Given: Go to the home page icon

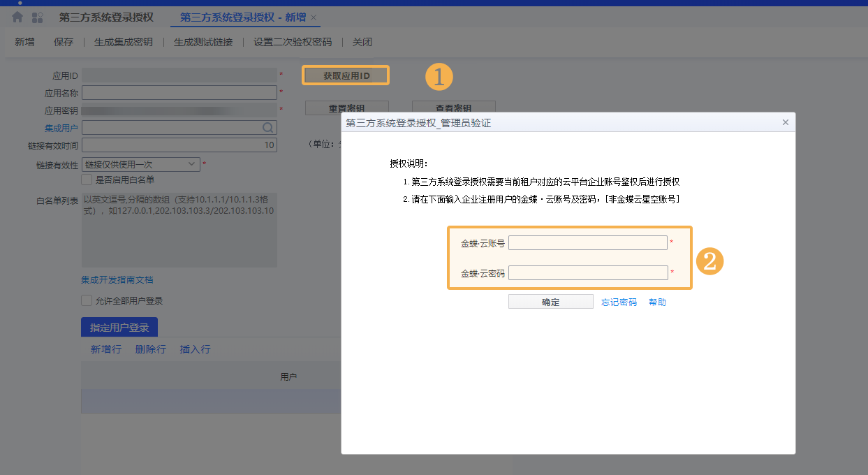Looking at the screenshot, I should click(17, 17).
